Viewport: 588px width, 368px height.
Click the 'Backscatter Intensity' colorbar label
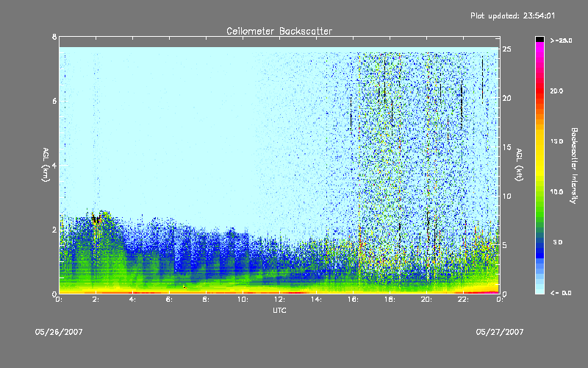[x=574, y=166]
